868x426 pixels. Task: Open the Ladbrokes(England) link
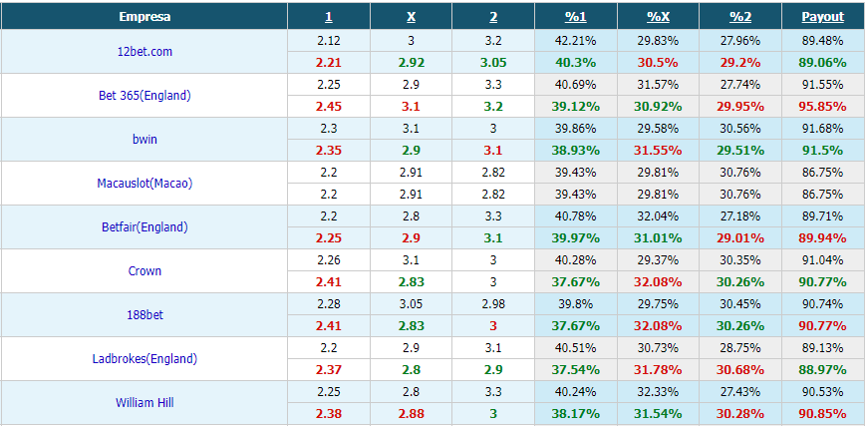tap(145, 358)
